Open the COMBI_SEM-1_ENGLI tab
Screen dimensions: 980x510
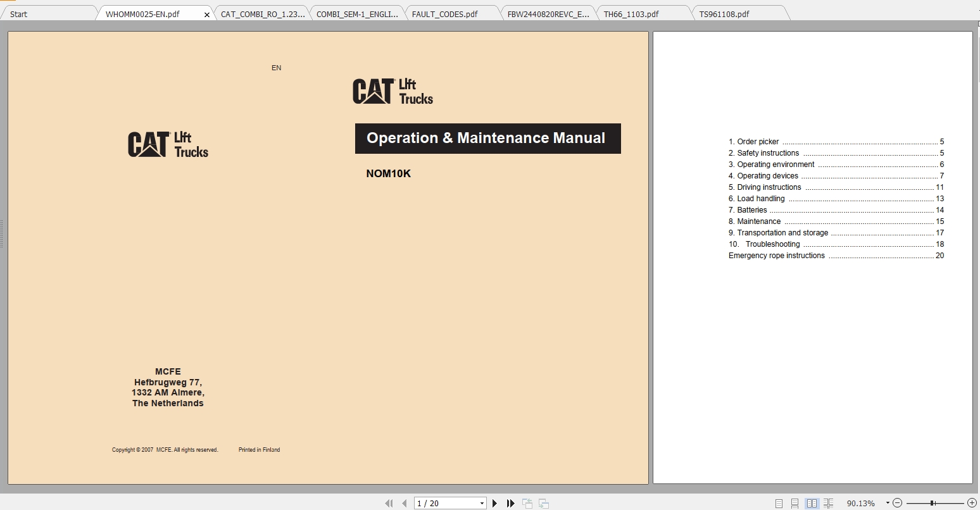click(x=357, y=14)
